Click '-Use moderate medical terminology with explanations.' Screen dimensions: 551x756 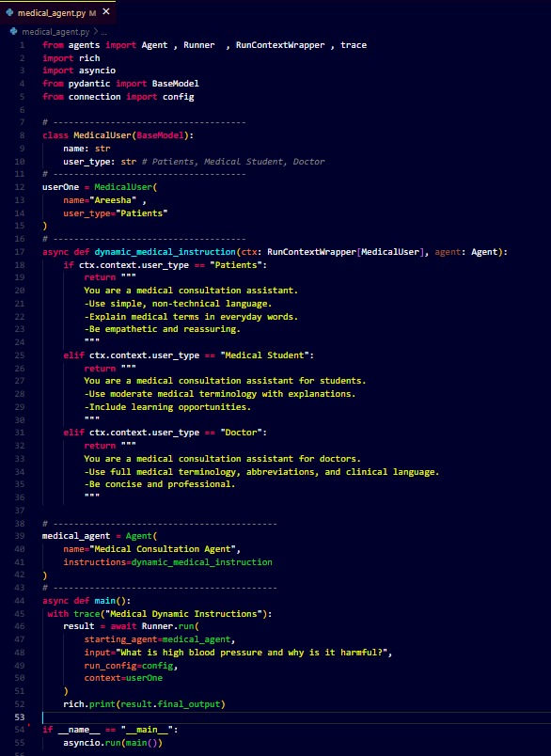click(x=220, y=394)
